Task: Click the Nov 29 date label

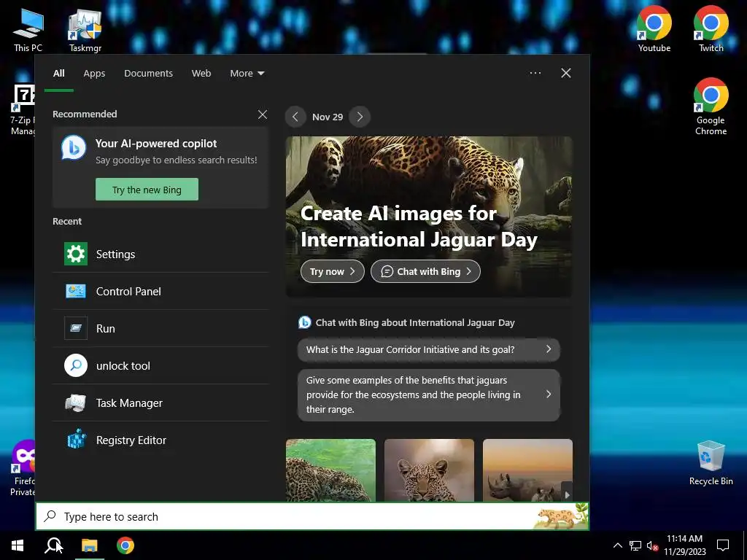Action: tap(328, 117)
